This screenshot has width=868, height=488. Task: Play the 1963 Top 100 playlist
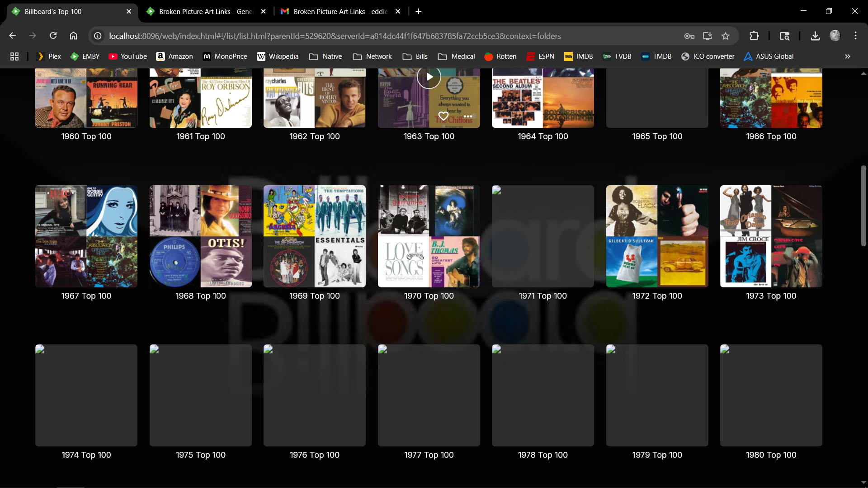[x=429, y=77]
